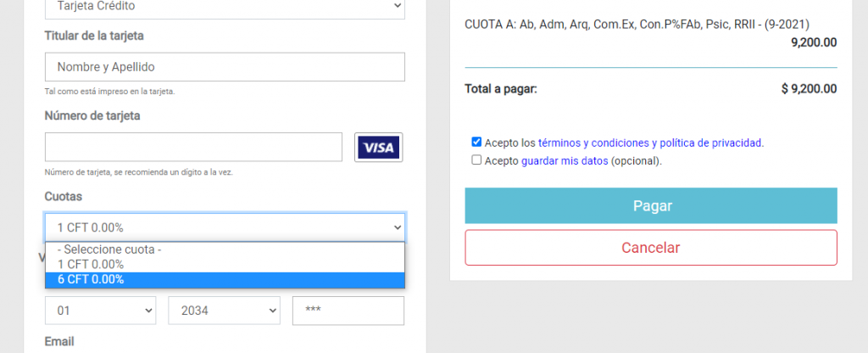This screenshot has width=868, height=353.
Task: Open the expiration year 2034 dropdown
Action: pos(224,311)
